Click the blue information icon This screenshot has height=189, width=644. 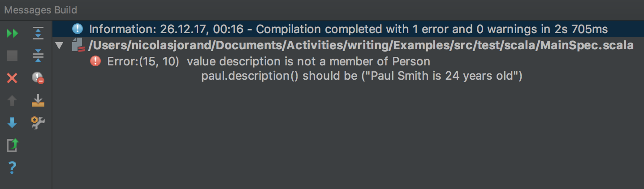78,29
